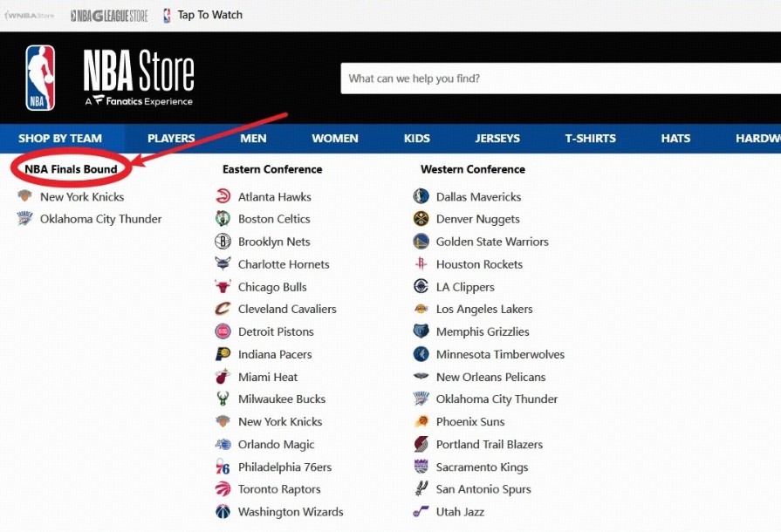781x532 pixels.
Task: Select the Indiana Pacers team link
Action: (x=275, y=354)
